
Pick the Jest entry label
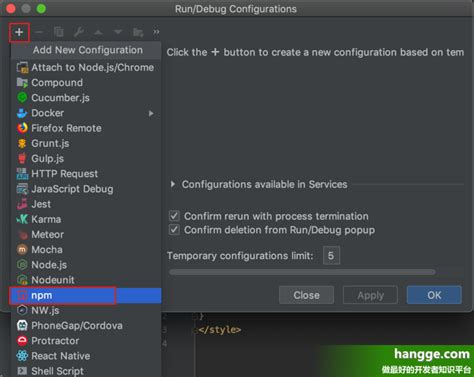click(41, 204)
